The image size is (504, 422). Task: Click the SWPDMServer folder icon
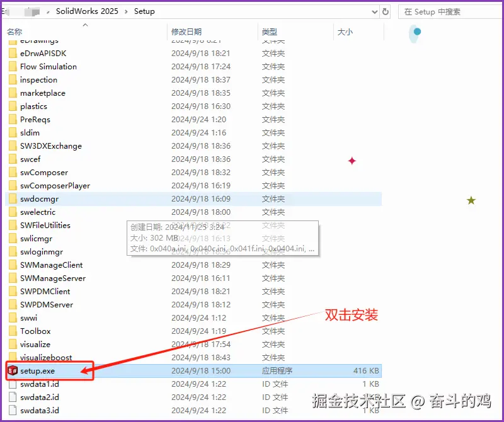[x=13, y=304]
